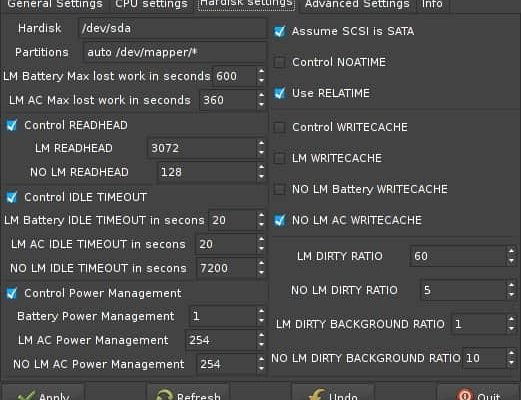Increase Battery Power Management spinner value
Image resolution: width=521 pixels, height=400 pixels.
(x=261, y=312)
